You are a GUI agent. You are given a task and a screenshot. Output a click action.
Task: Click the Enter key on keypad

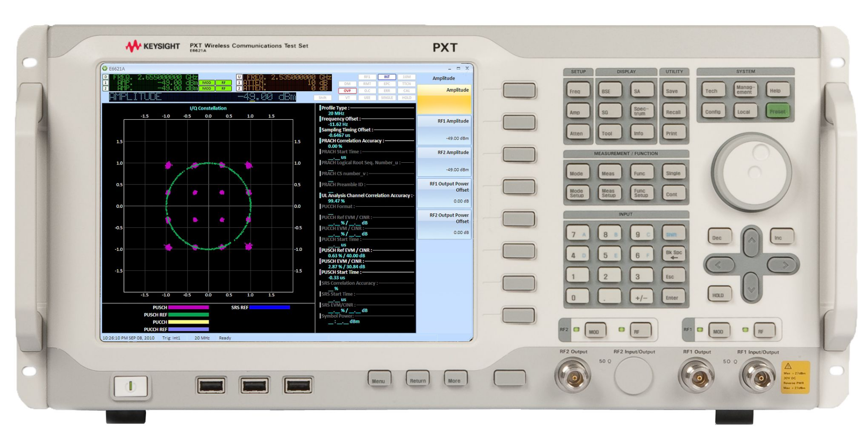[x=673, y=297]
